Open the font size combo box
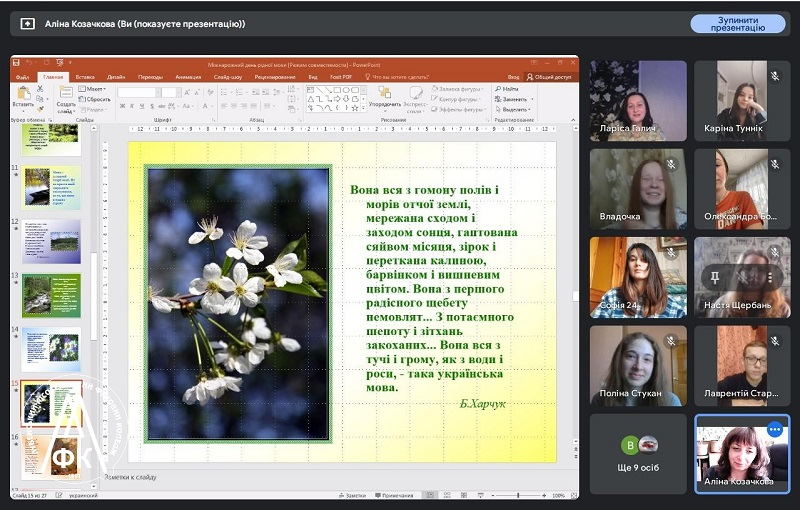Image resolution: width=800 pixels, height=510 pixels. tap(171, 92)
